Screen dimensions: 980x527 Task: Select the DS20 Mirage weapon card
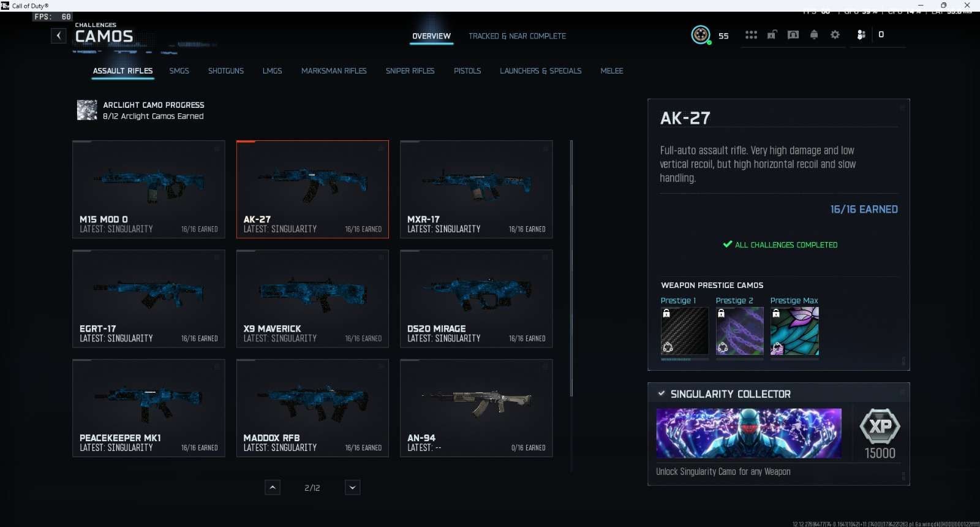(x=477, y=299)
